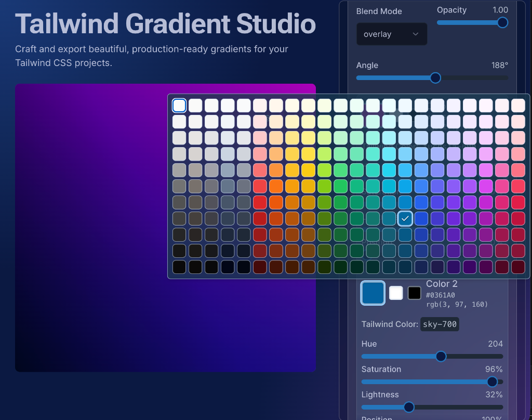This screenshot has width=532, height=420.
Task: Click the large blue Color 2 preview swatch
Action: click(373, 293)
